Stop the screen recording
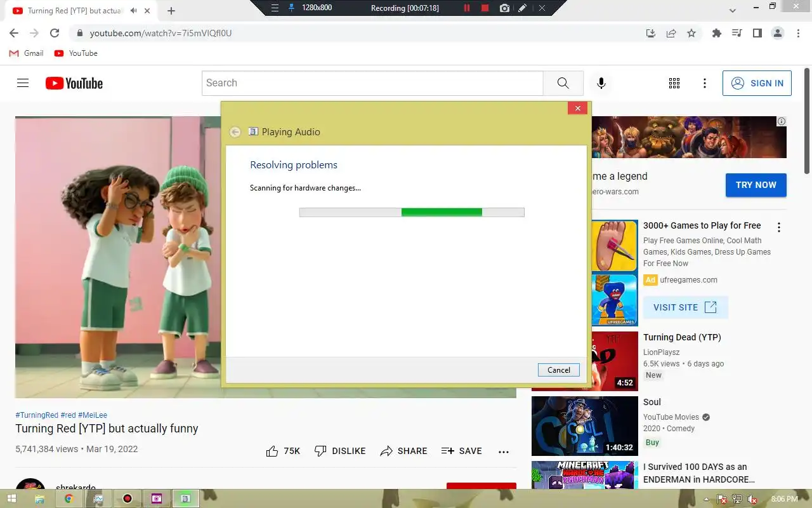Viewport: 812px width, 508px height. tap(485, 8)
